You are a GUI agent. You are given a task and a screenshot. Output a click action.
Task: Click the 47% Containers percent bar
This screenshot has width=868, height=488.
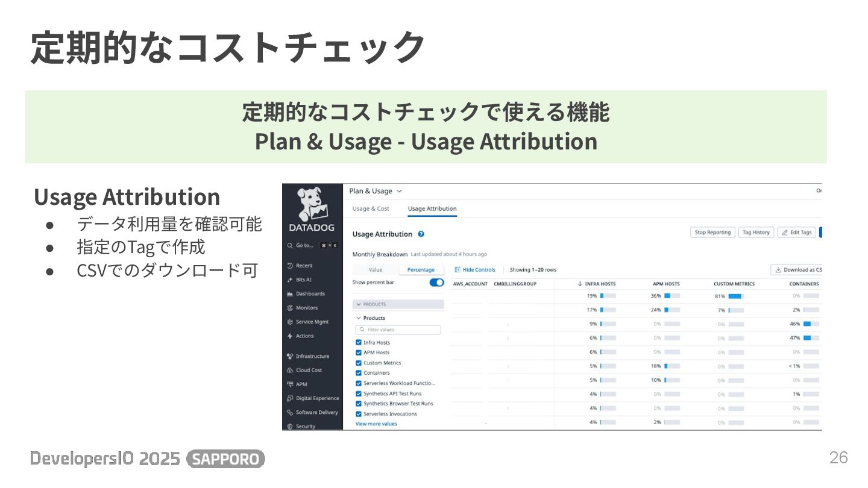click(811, 338)
